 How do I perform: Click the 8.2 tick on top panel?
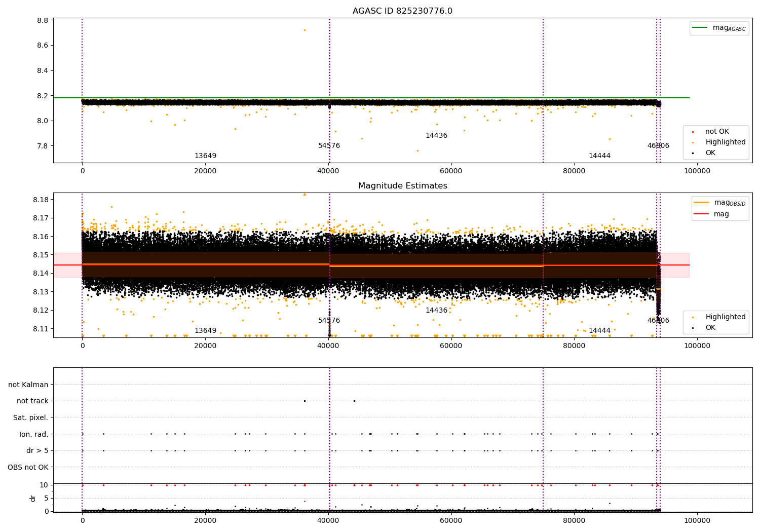43,96
